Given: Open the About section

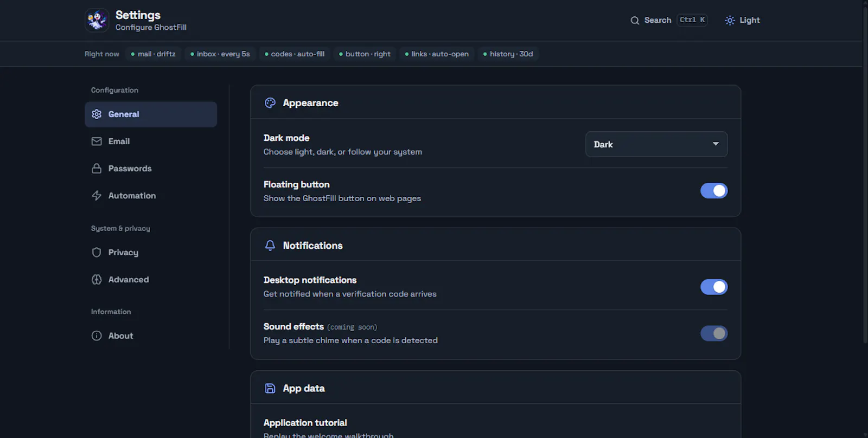Looking at the screenshot, I should click(x=151, y=336).
